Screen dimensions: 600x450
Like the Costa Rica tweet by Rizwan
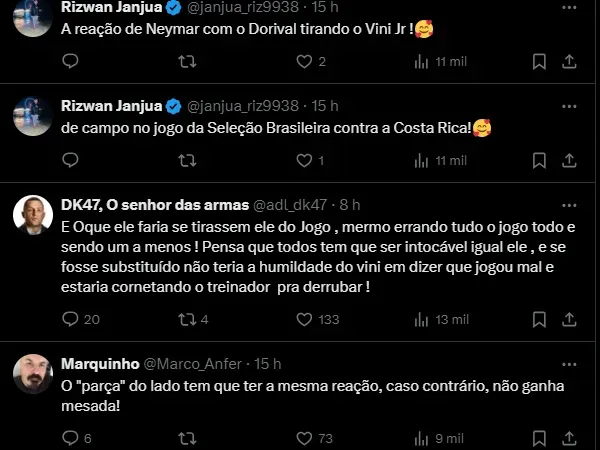(305, 160)
